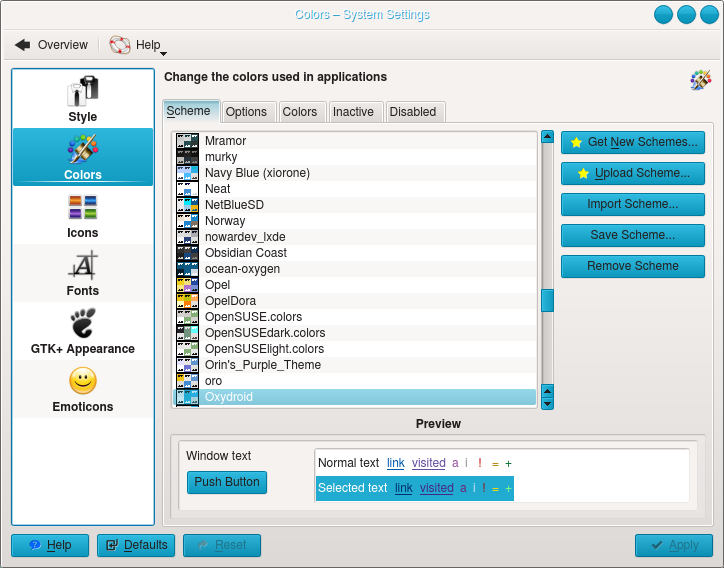This screenshot has width=724, height=568.
Task: Select the Colors palette icon in sidebar
Action: [83, 149]
